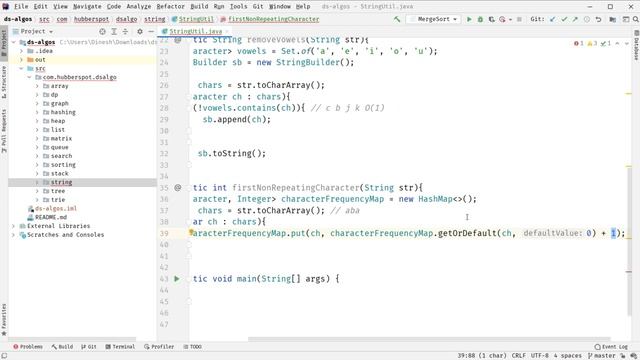Open the Problems tool window
The width and height of the screenshot is (640, 360).
click(28, 347)
